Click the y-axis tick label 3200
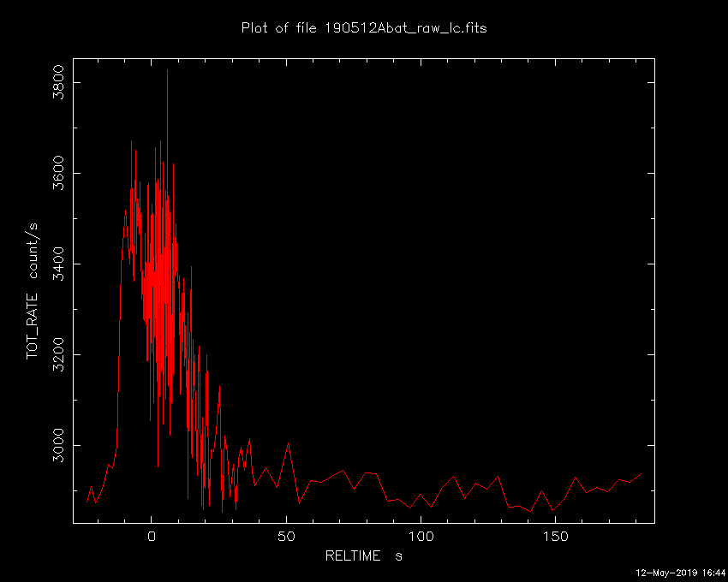This screenshot has width=728, height=582. [x=58, y=354]
